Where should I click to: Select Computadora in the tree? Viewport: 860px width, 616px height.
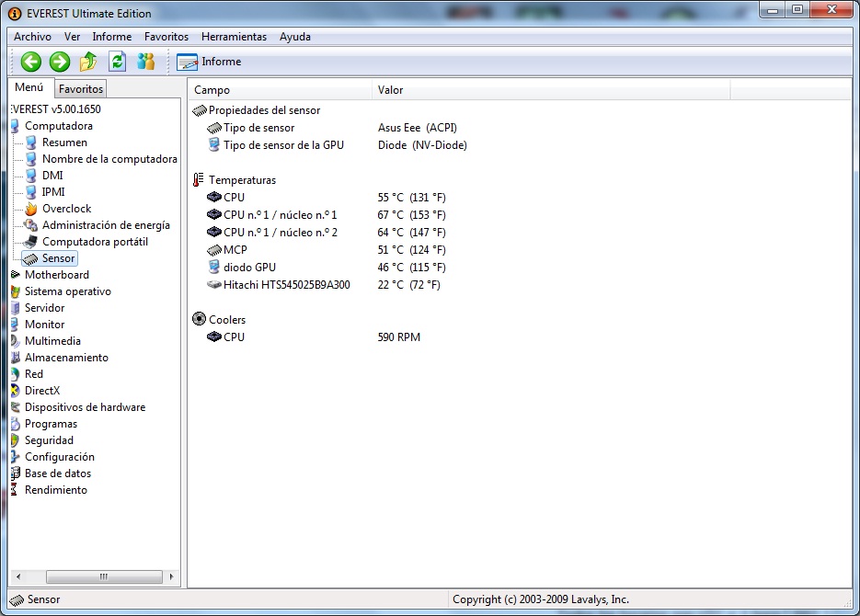tap(59, 126)
